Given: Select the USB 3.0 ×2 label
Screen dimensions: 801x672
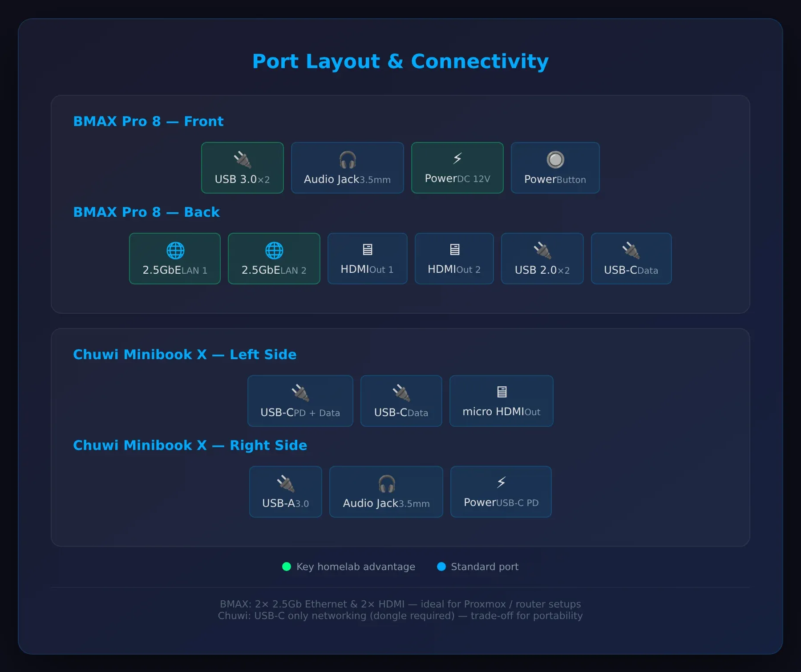Looking at the screenshot, I should [243, 179].
